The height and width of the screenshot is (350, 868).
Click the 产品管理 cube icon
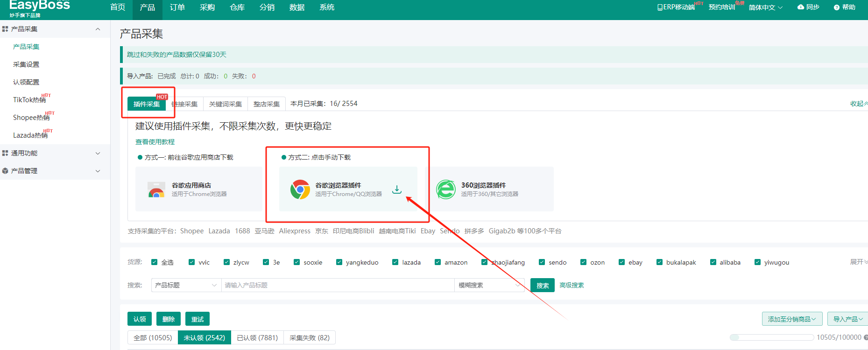tap(5, 171)
